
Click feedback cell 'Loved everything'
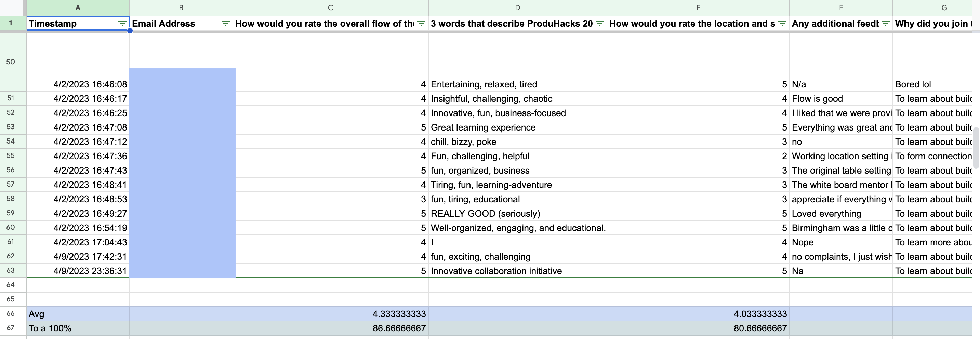click(841, 214)
